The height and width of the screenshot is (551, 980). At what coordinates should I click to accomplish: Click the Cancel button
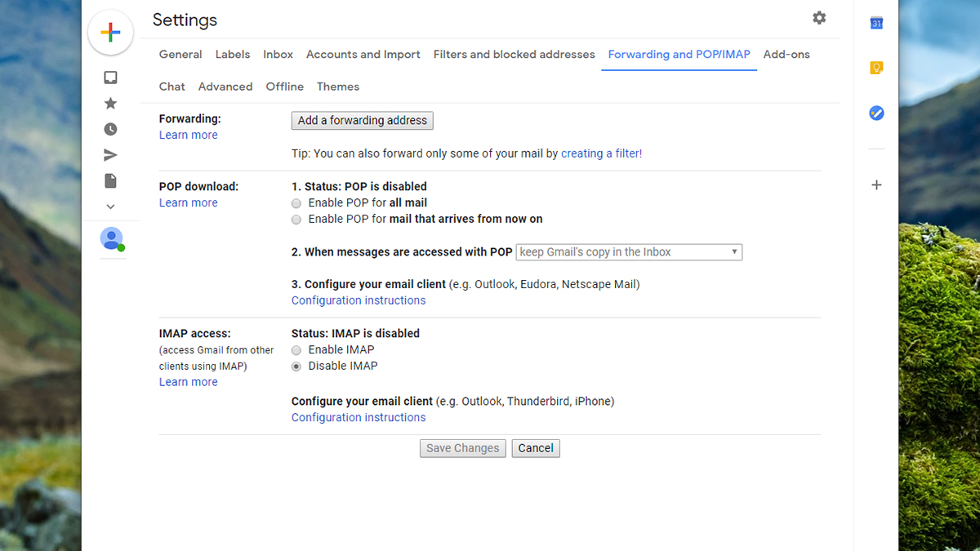pos(536,448)
